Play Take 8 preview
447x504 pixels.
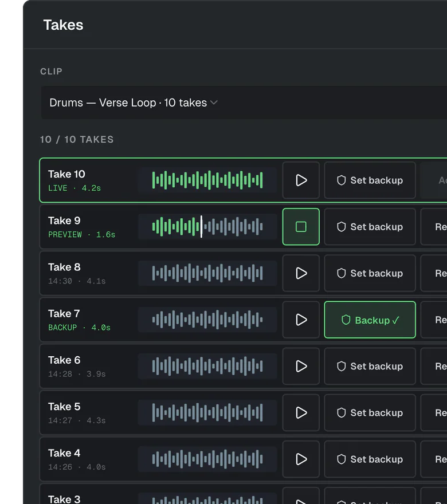point(301,273)
